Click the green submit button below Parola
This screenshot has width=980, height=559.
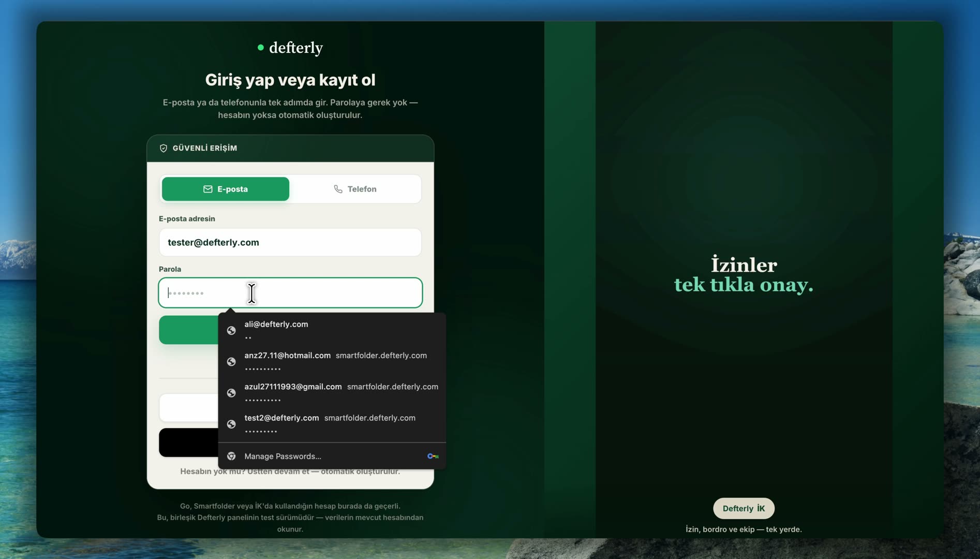click(x=189, y=330)
